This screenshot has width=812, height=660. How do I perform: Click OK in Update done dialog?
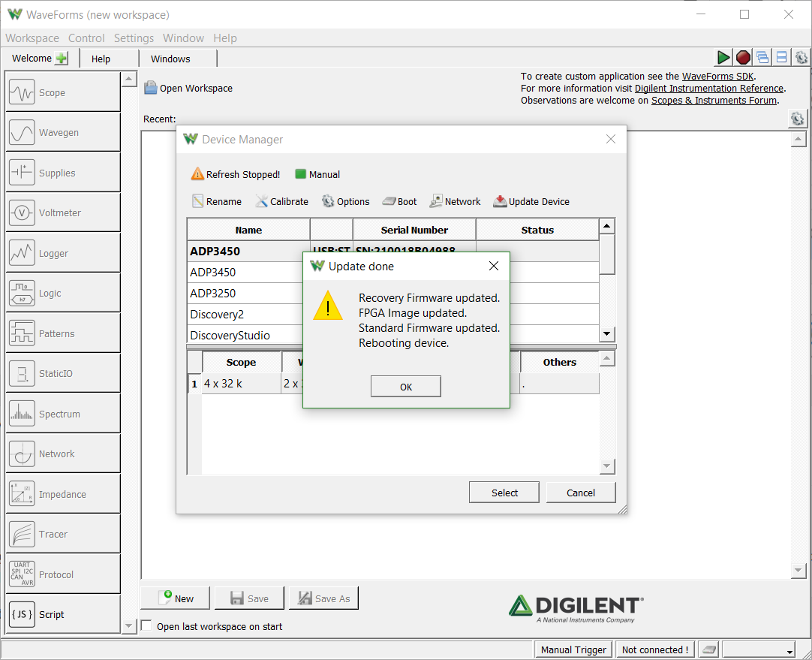(406, 387)
